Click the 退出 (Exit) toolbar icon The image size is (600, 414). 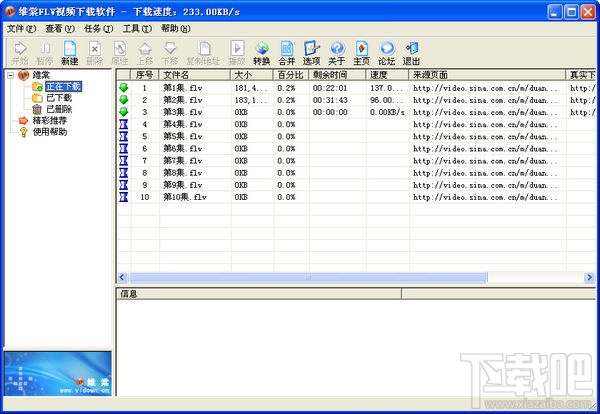tap(412, 53)
